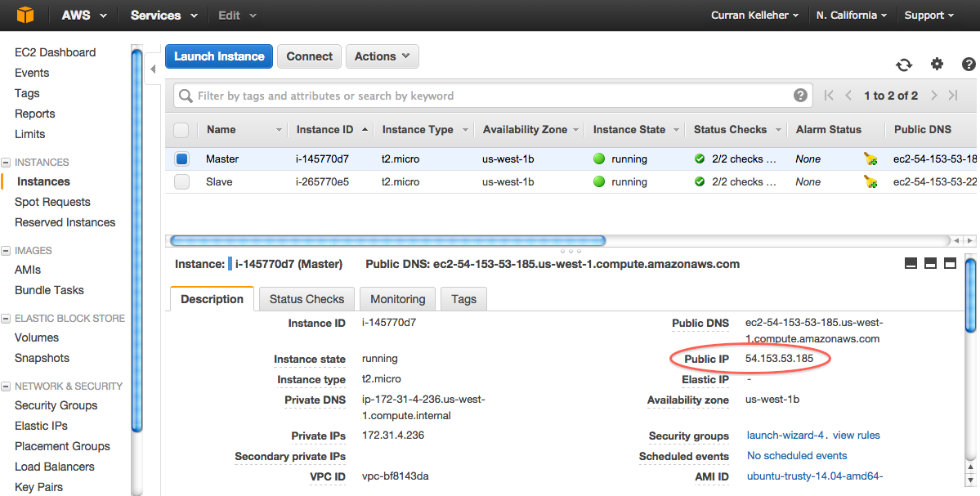Open the launch-wizard-4 security group link
Screen dimensions: 980x496
click(x=785, y=436)
